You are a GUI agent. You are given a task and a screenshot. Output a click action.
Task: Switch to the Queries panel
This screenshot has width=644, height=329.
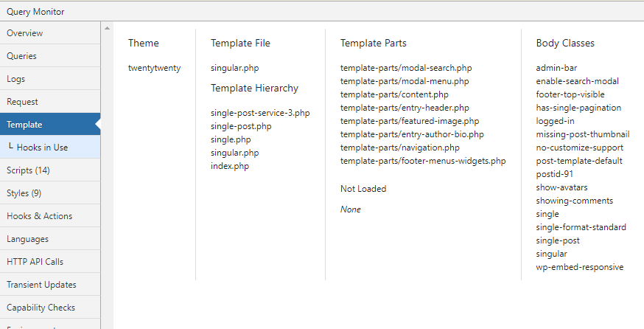(x=50, y=56)
